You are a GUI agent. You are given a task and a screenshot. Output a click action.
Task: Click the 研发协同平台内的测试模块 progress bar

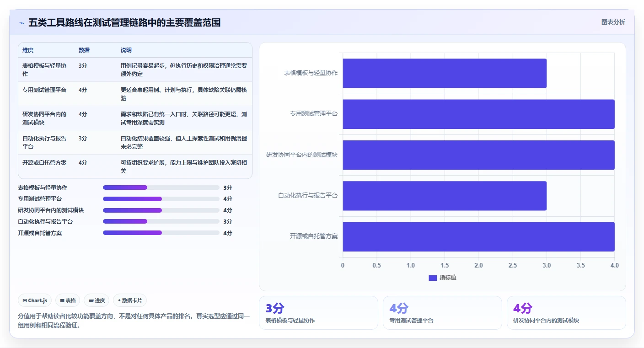(x=161, y=210)
